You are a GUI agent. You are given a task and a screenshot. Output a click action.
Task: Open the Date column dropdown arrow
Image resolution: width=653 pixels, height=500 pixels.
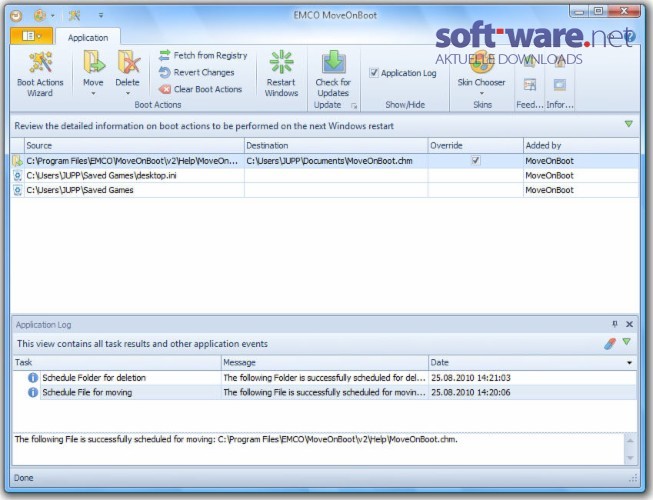coord(629,363)
